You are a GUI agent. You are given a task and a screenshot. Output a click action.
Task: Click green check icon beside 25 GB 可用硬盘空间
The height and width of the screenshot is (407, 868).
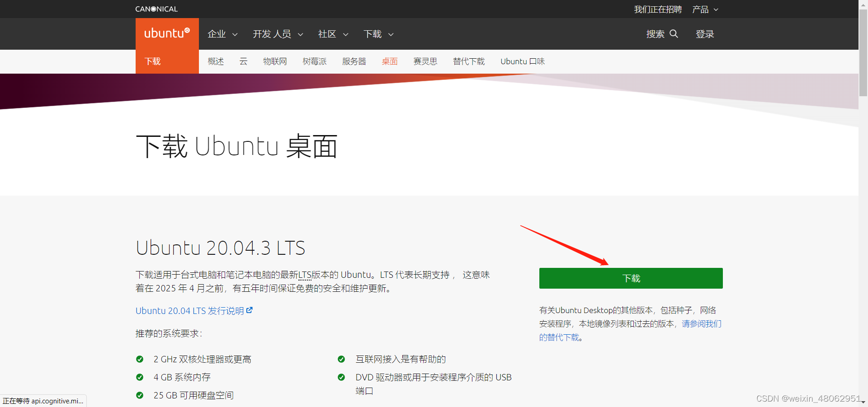coord(140,395)
